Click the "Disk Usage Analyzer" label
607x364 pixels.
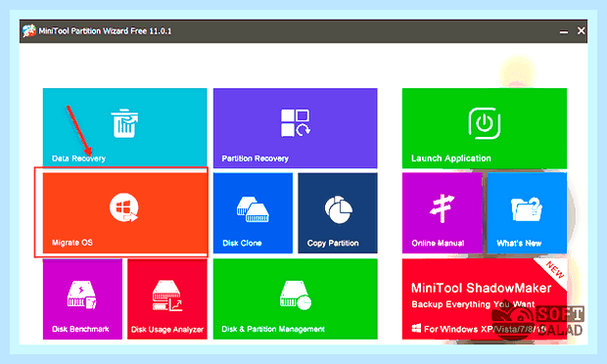point(167,330)
